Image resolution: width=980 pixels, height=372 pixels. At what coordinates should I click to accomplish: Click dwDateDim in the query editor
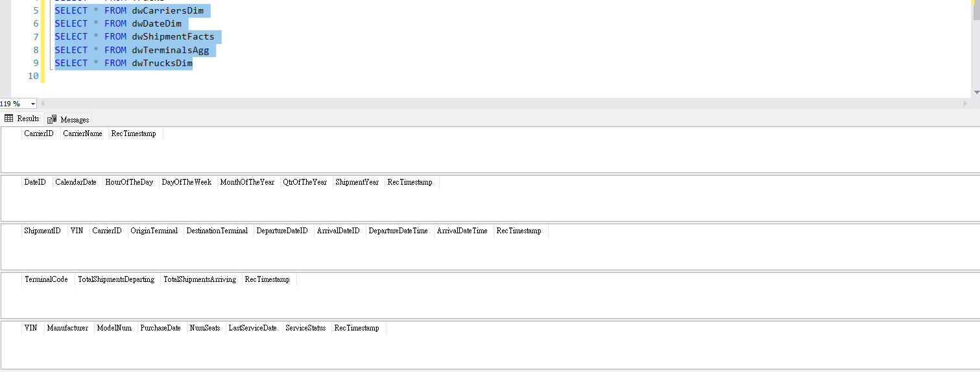(x=156, y=23)
